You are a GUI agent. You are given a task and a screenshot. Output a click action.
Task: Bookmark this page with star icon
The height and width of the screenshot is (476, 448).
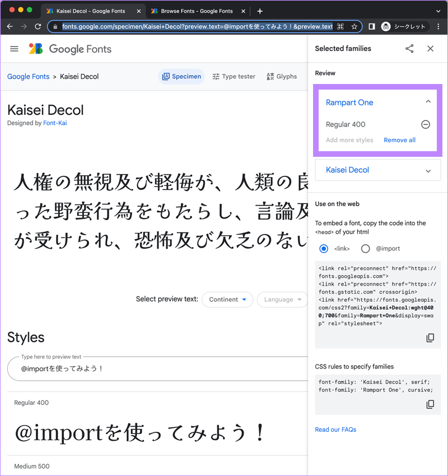354,26
